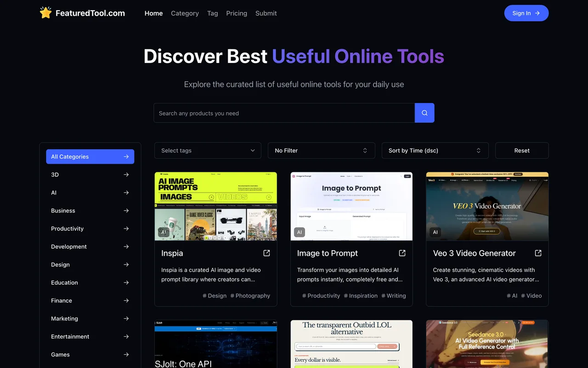The image size is (588, 368).
Task: Open Image to Prompt external link icon
Action: click(x=402, y=253)
